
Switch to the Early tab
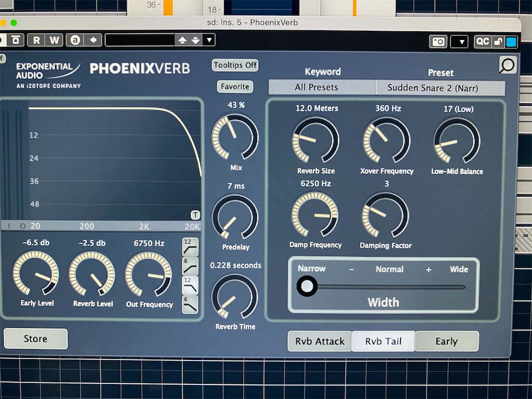447,341
